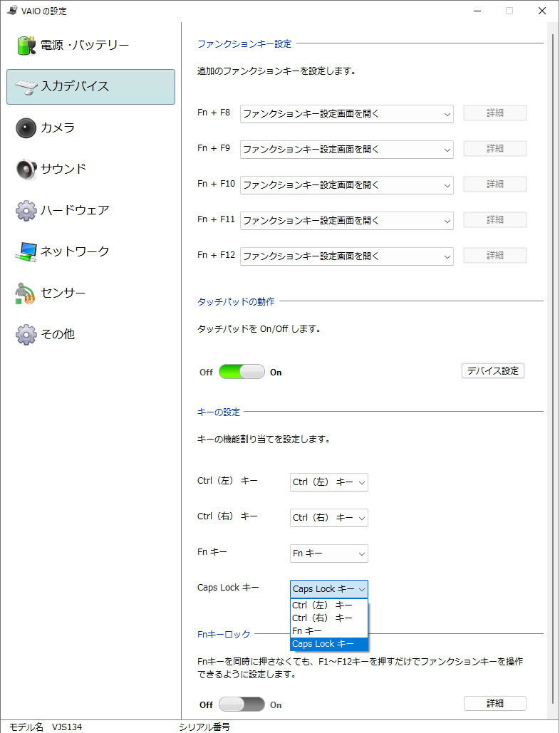This screenshot has width=560, height=733.
Task: Click the ファンクションキー設定 heading
Action: coord(244,44)
